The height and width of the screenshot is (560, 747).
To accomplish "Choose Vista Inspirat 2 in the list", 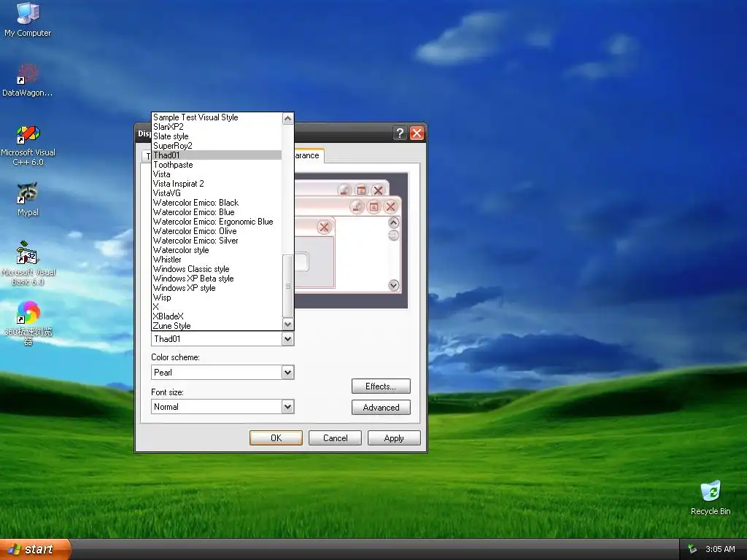I will [217, 184].
